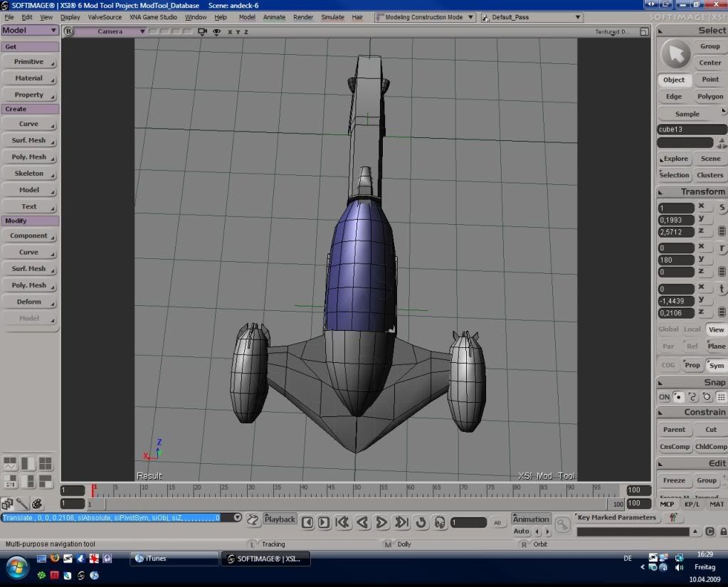Viewport: 728px width, 587px height.
Task: Click frame 50 on the timeline
Action: (x=354, y=490)
